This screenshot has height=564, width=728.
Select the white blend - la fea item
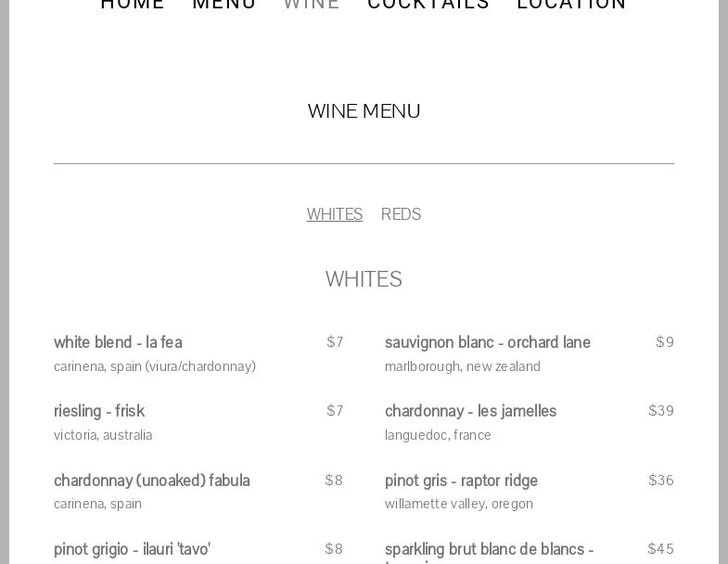coord(118,342)
